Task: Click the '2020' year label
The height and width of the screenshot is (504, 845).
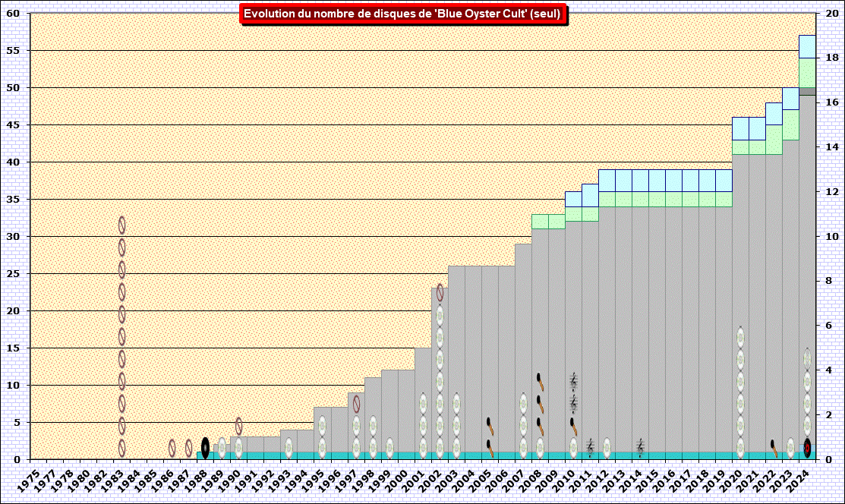Action: pyautogui.click(x=730, y=480)
